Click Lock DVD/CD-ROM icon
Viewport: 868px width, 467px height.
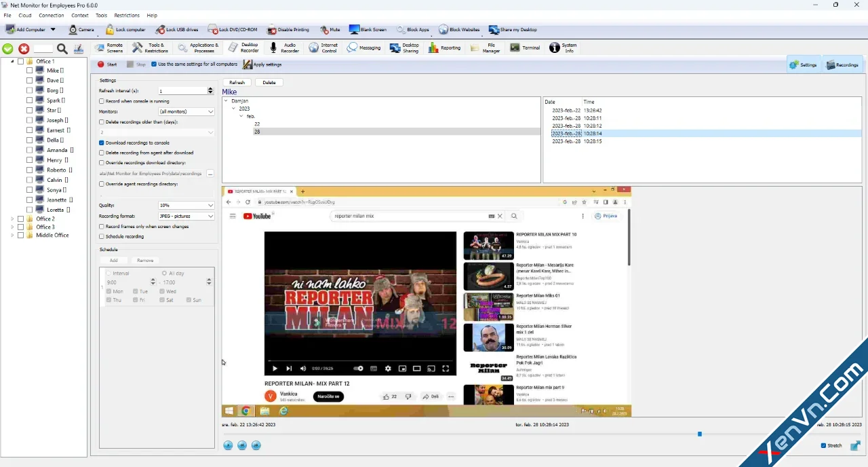coord(213,30)
